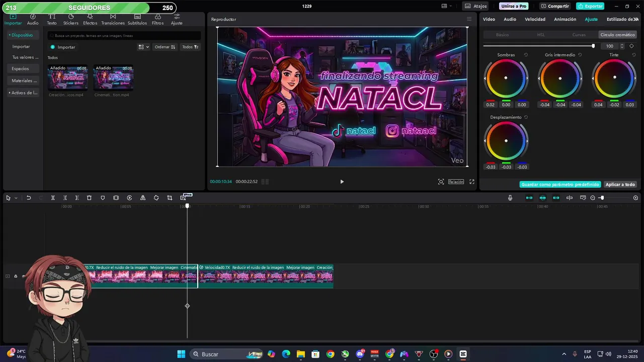Image resolution: width=644 pixels, height=362 pixels.
Task: Click the crop icon in timeline toolbar
Action: (170, 198)
